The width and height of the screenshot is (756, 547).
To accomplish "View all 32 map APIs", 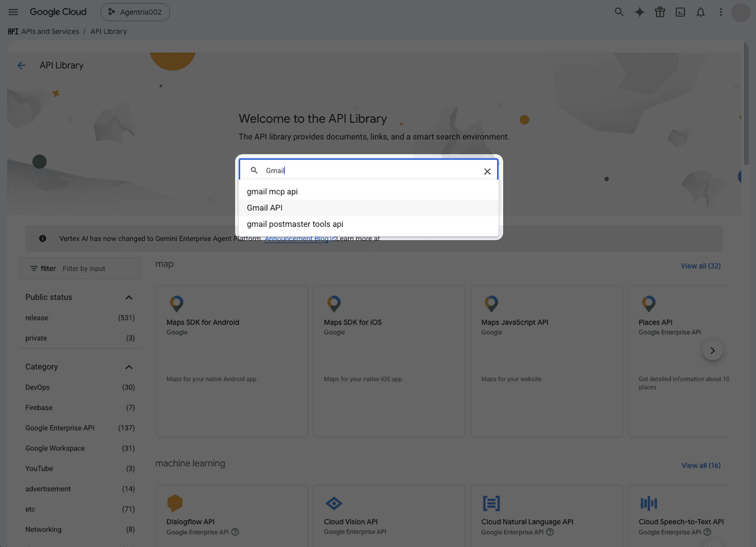I will point(701,266).
